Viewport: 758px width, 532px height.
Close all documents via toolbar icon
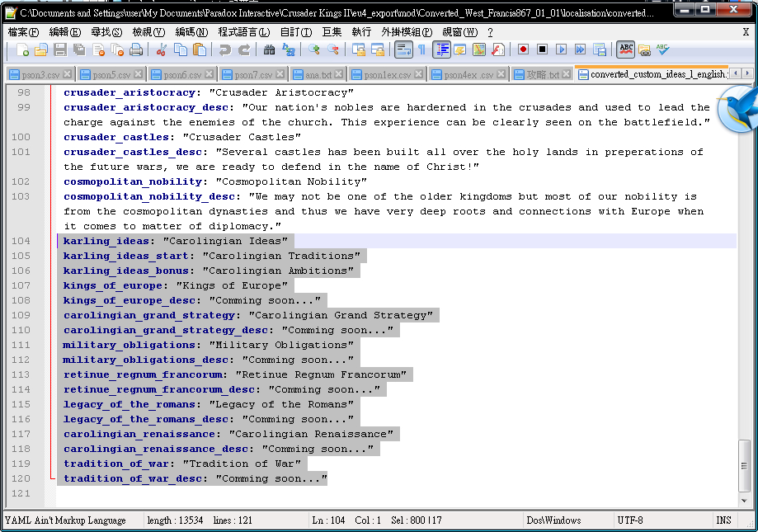[x=117, y=49]
